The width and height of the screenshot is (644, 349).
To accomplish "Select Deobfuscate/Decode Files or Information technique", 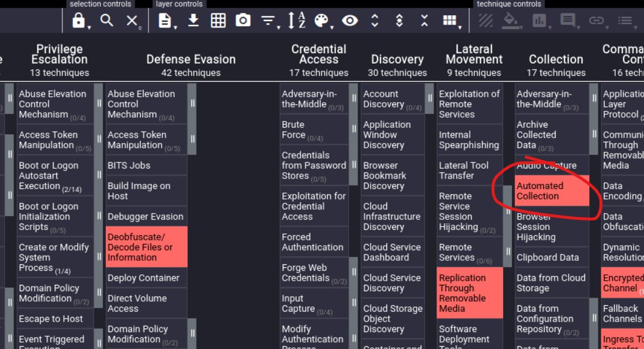I will tap(147, 247).
